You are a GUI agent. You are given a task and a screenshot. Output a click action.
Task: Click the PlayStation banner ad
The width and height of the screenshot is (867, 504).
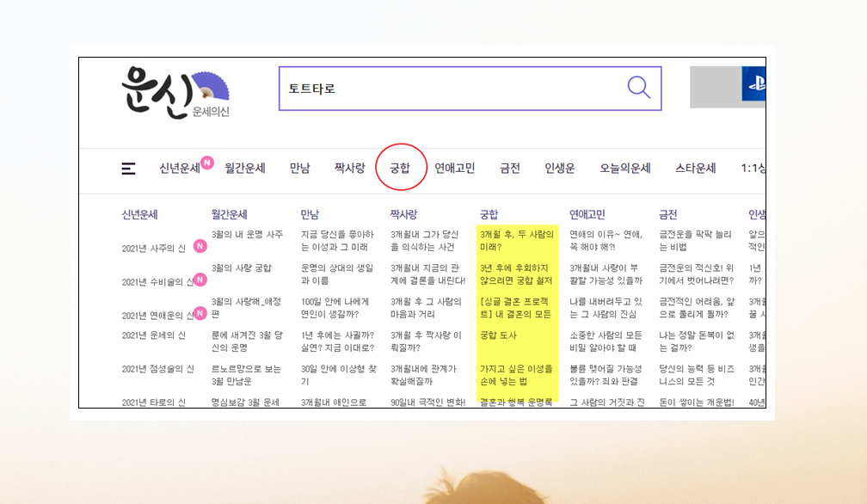point(727,87)
